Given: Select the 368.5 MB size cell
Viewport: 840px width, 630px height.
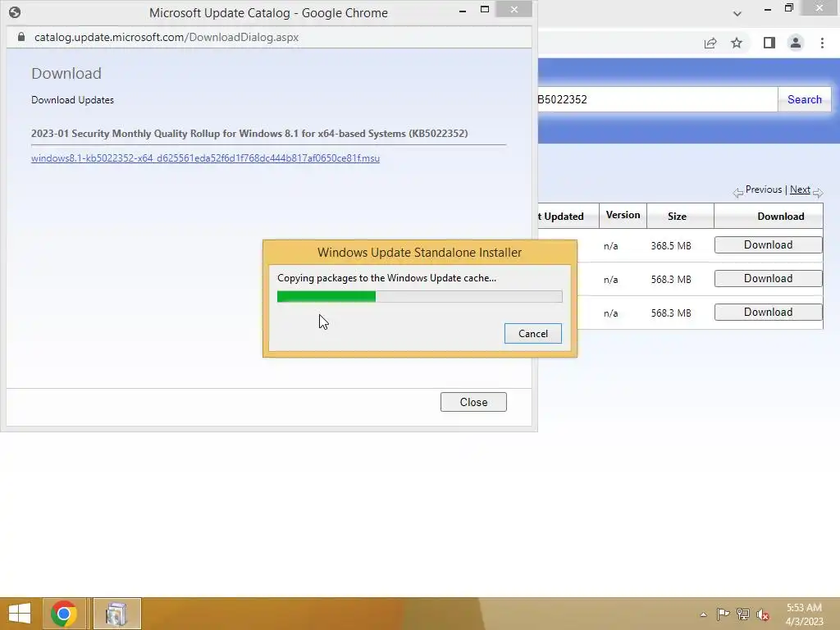Looking at the screenshot, I should point(671,246).
